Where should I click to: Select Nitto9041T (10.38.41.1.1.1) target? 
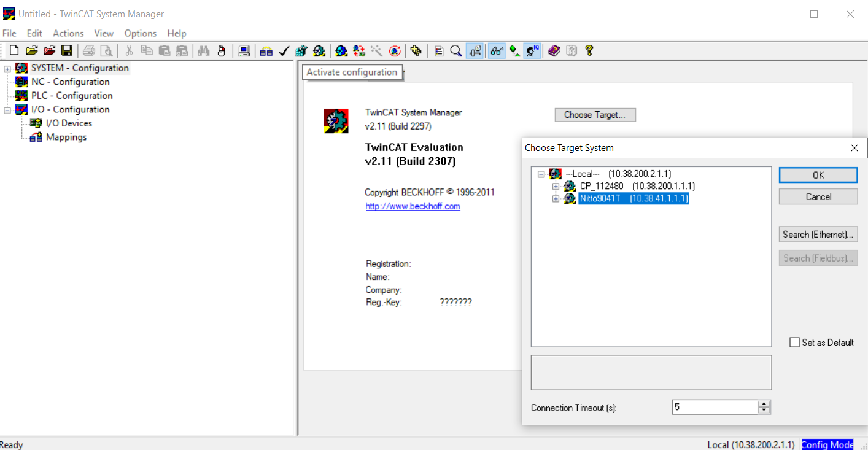coord(634,198)
